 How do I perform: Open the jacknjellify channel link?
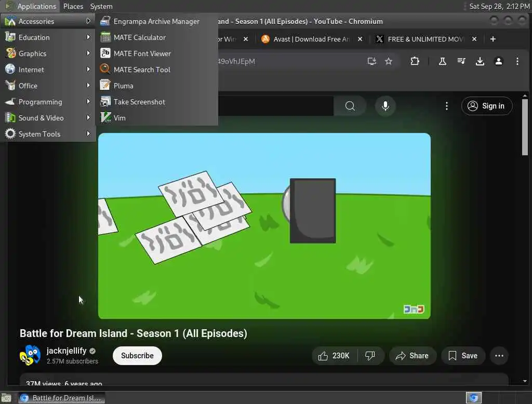tap(66, 351)
